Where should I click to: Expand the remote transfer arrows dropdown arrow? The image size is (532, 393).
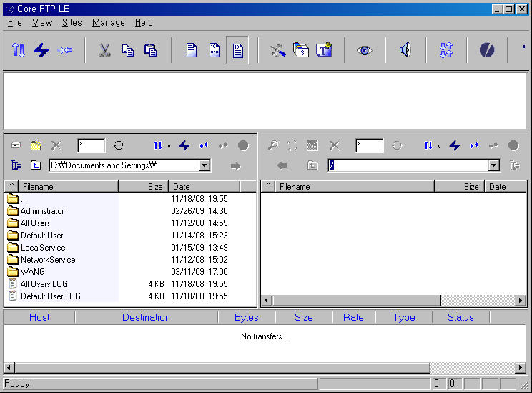tap(439, 147)
